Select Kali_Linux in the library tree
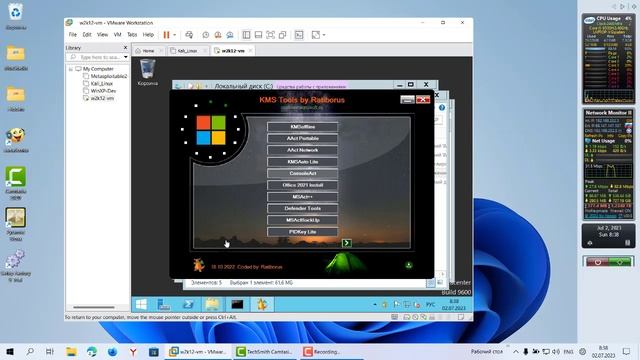Viewport: 640px width, 360px height. point(98,84)
